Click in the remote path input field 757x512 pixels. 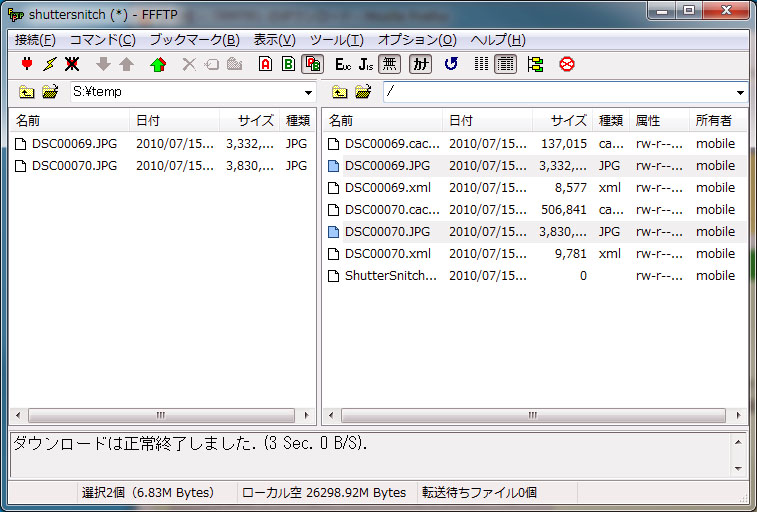tap(558, 92)
